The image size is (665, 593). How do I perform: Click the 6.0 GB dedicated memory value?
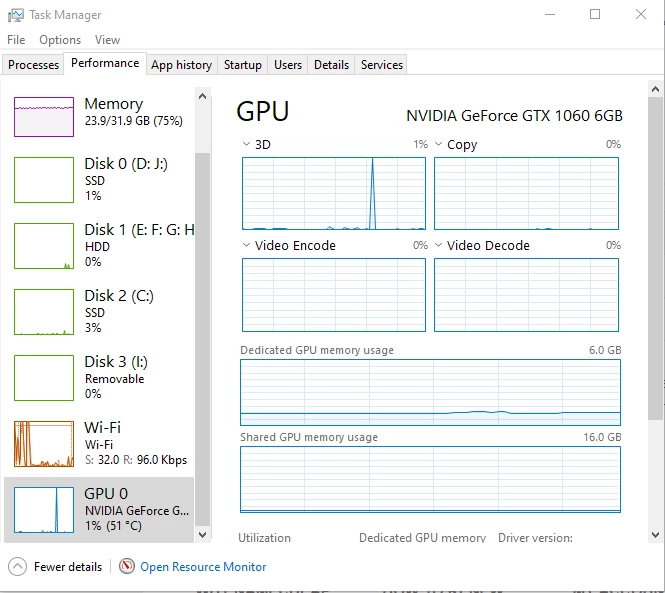point(605,350)
